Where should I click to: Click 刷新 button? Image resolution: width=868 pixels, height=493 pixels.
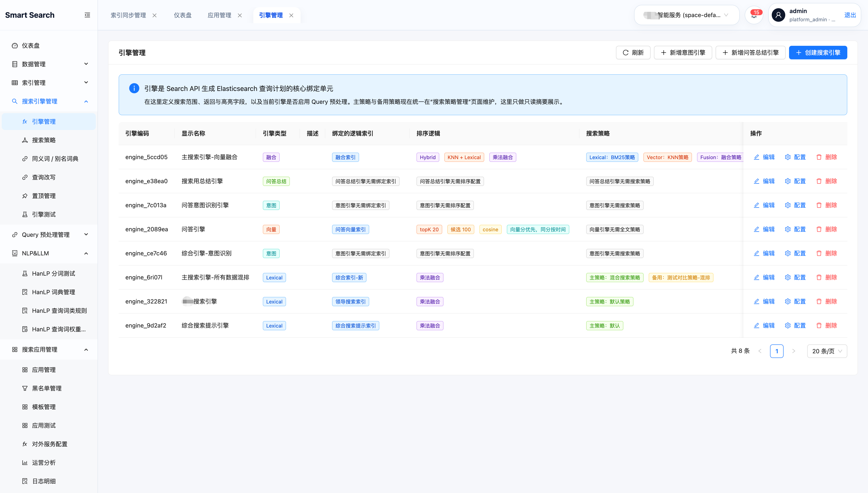click(633, 53)
